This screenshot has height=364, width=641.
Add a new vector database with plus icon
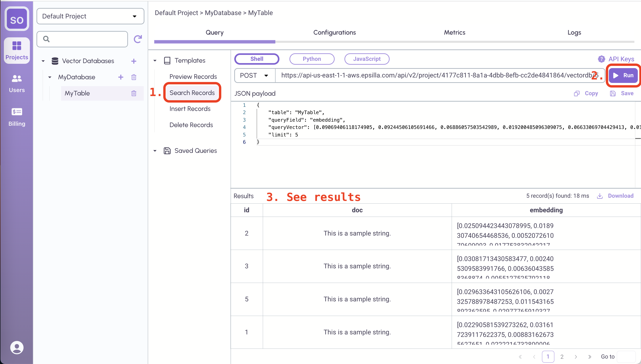(x=134, y=61)
